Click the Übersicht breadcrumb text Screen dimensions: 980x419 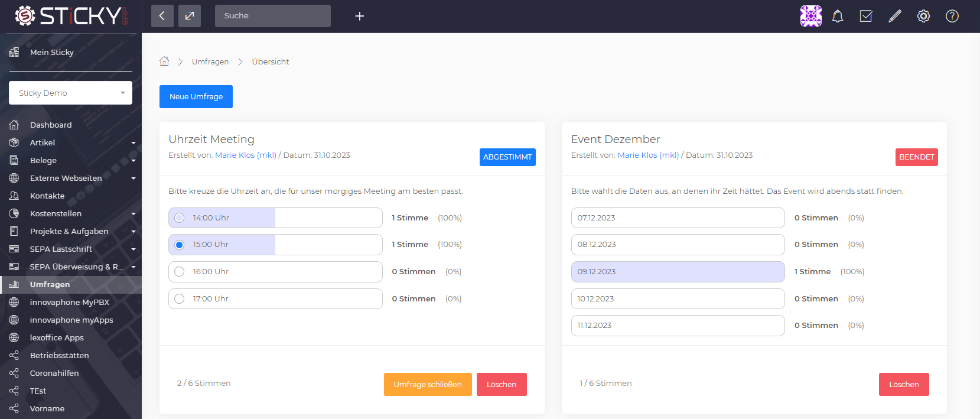click(271, 61)
